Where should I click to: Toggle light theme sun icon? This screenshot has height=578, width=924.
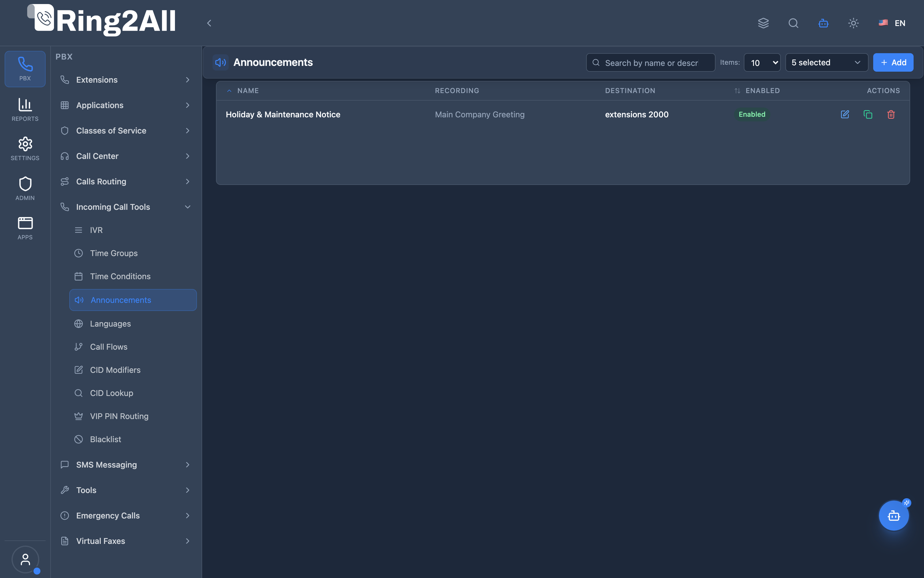coord(853,23)
